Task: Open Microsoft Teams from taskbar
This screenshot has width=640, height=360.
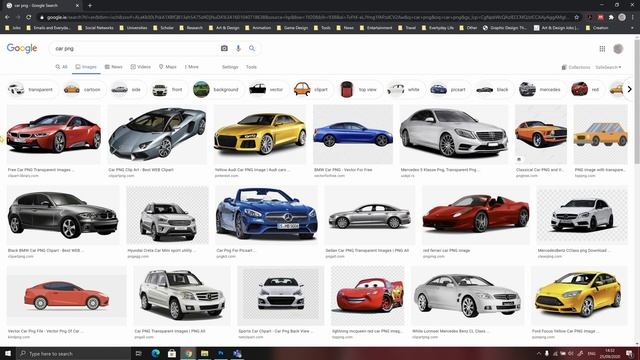Action: click(237, 353)
